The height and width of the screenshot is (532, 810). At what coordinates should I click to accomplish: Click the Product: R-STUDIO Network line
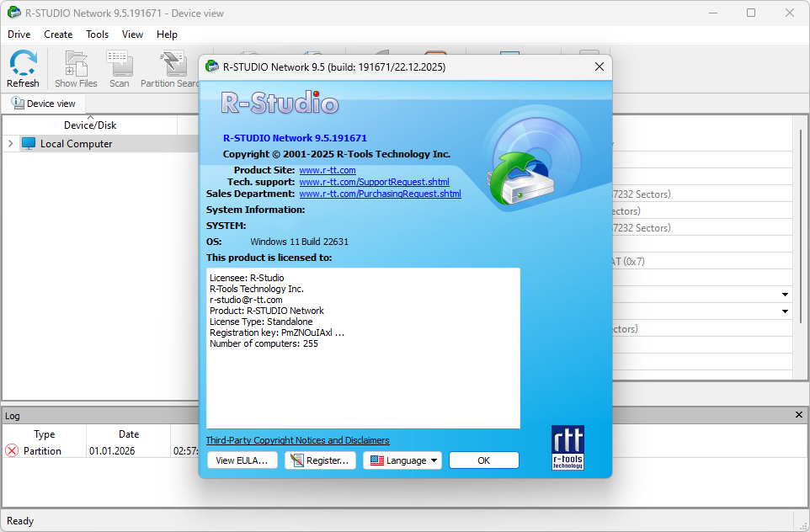click(267, 311)
